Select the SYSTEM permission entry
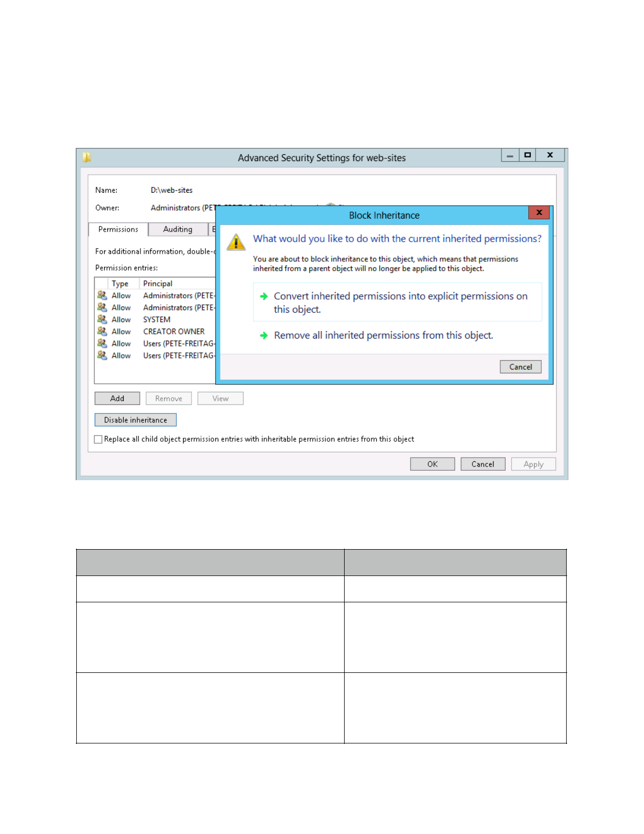Image resolution: width=644 pixels, height=834 pixels. [x=156, y=320]
